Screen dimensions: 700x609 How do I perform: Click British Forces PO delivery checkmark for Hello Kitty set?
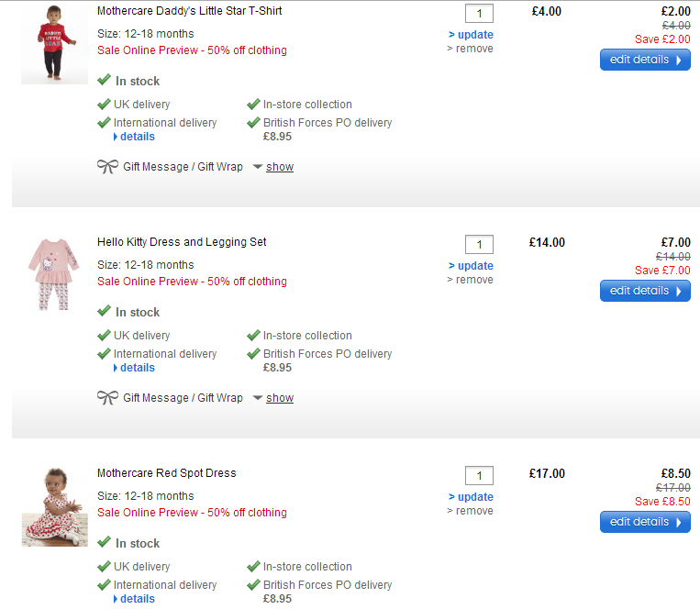(x=253, y=353)
